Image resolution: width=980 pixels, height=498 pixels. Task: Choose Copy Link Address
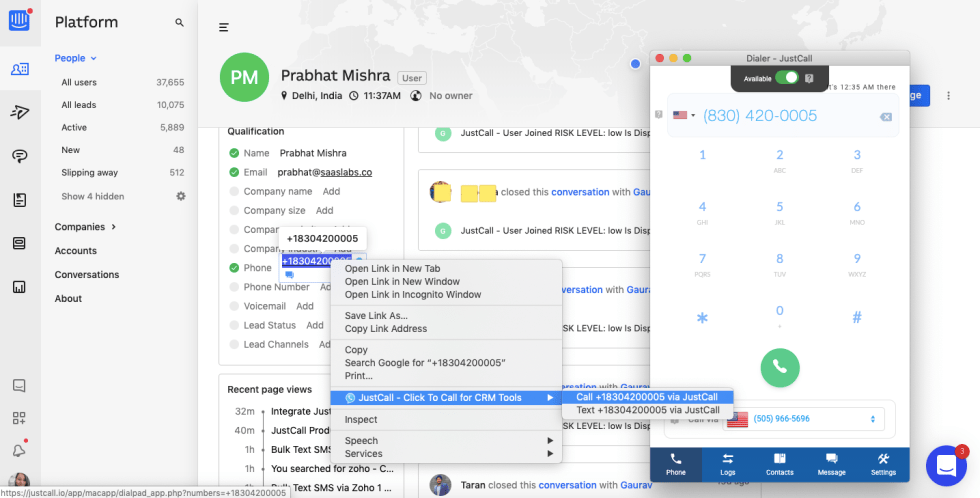click(x=386, y=329)
